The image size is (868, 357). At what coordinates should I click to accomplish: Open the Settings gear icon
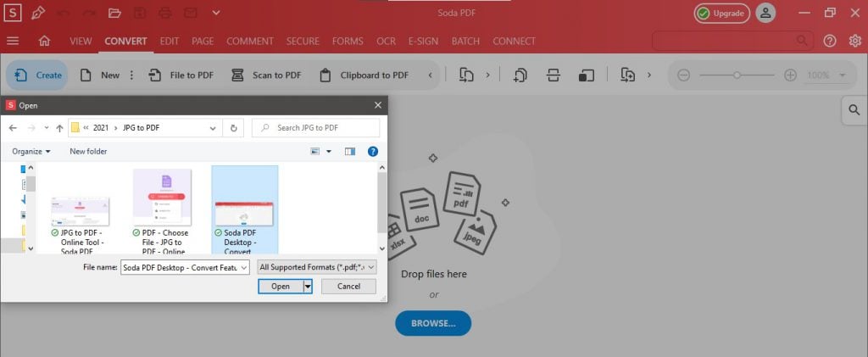pyautogui.click(x=854, y=41)
